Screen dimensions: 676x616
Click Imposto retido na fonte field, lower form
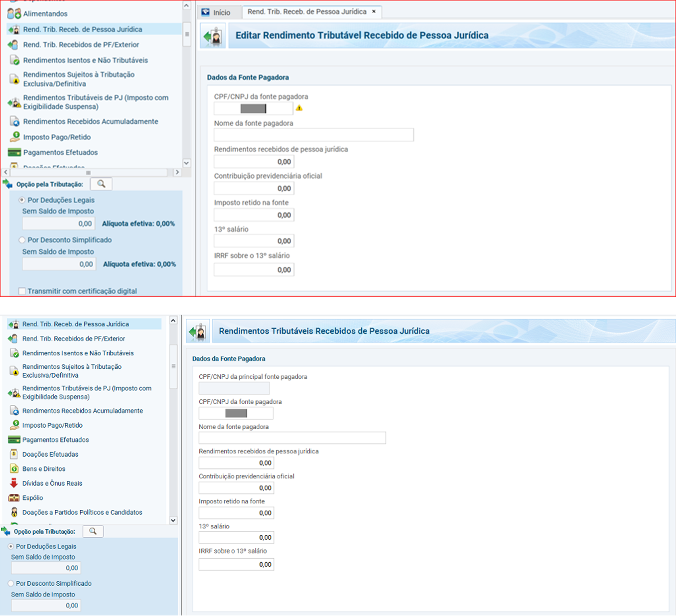point(236,513)
